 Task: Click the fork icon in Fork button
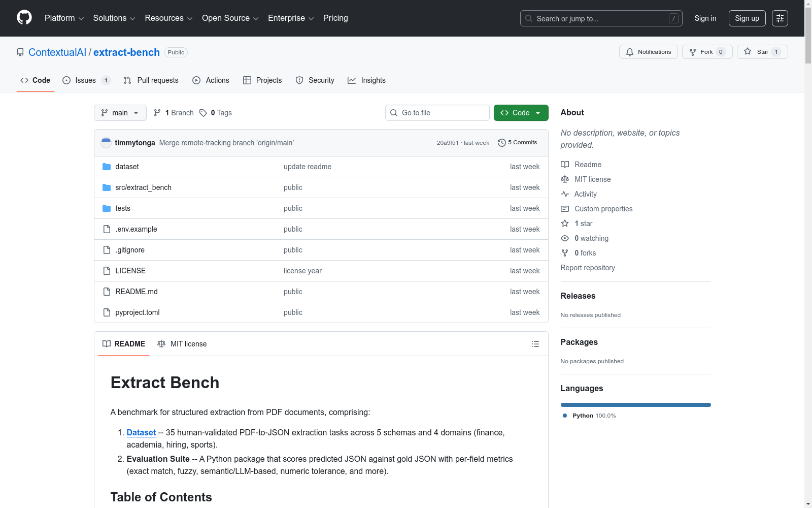pyautogui.click(x=693, y=52)
